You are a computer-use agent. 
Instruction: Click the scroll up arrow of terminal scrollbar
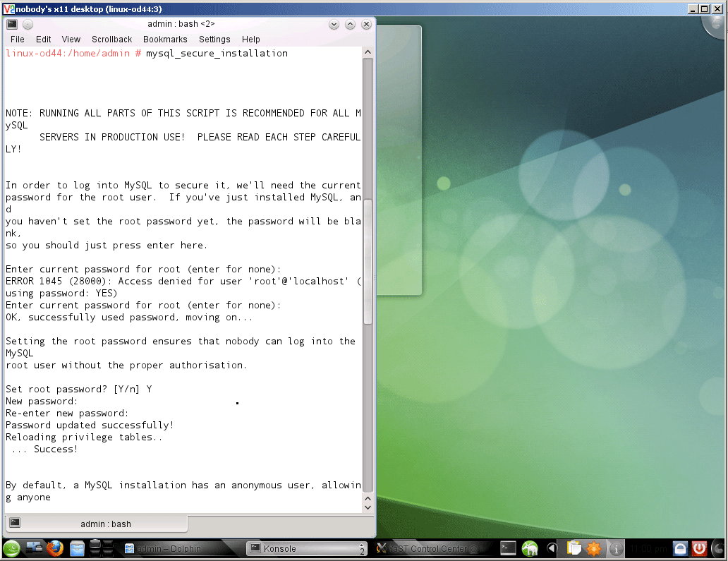coord(368,52)
